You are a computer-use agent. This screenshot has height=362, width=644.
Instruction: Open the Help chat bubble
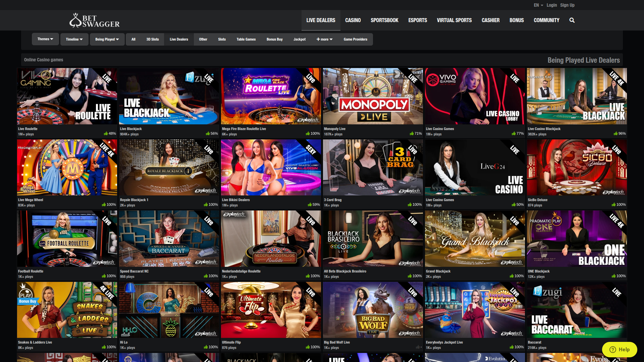pyautogui.click(x=619, y=349)
